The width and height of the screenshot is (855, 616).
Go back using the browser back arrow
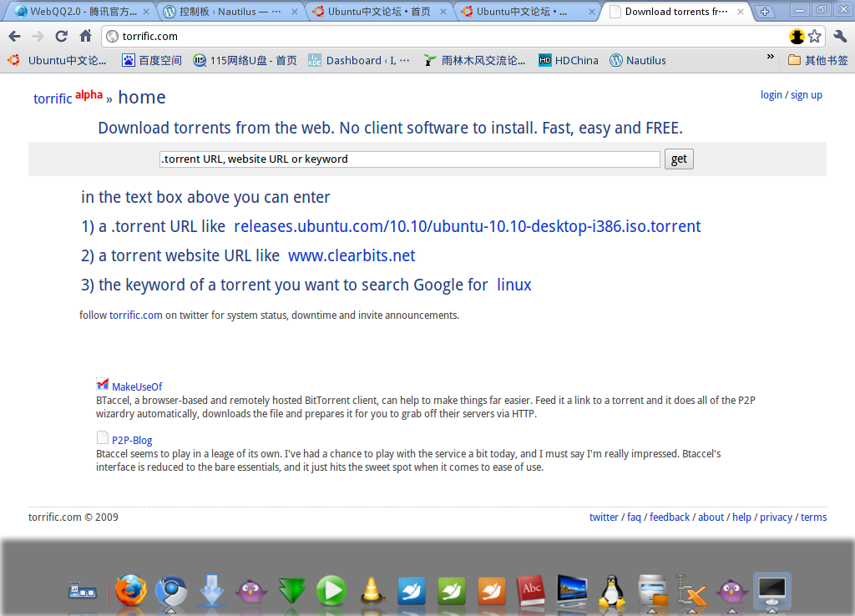[x=15, y=37]
